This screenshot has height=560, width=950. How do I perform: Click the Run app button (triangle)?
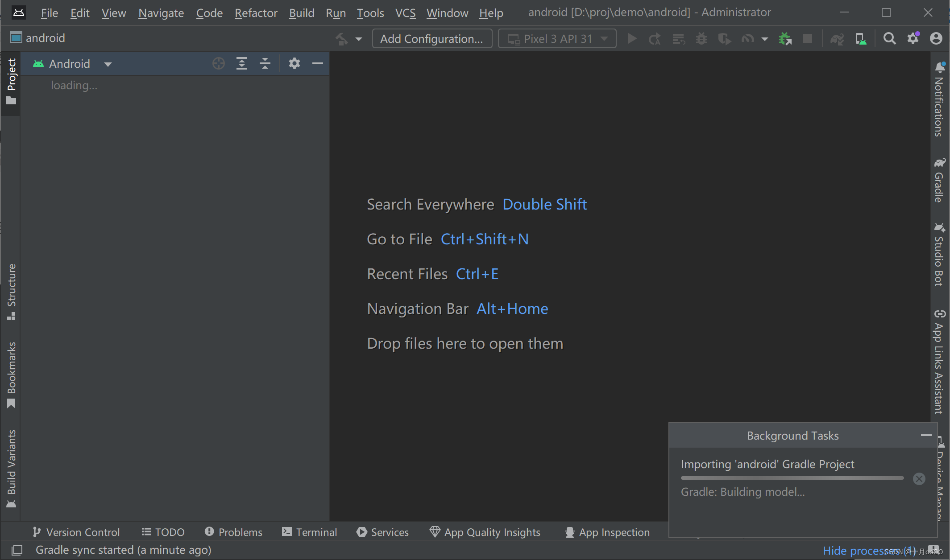(632, 38)
